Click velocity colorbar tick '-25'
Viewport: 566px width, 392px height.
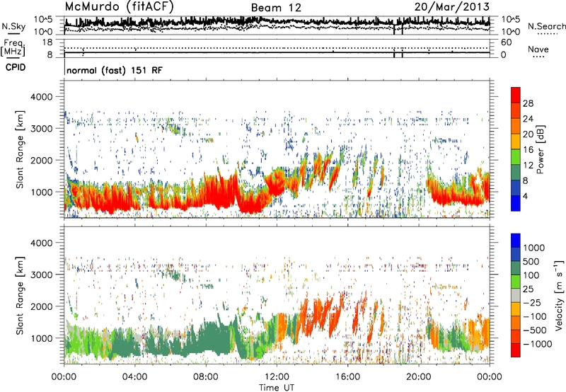coord(532,302)
